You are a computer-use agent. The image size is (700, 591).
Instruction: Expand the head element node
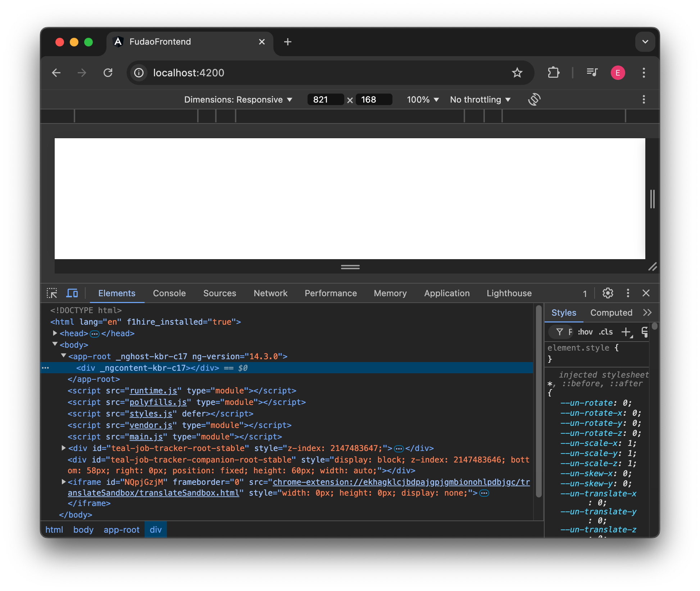click(55, 333)
